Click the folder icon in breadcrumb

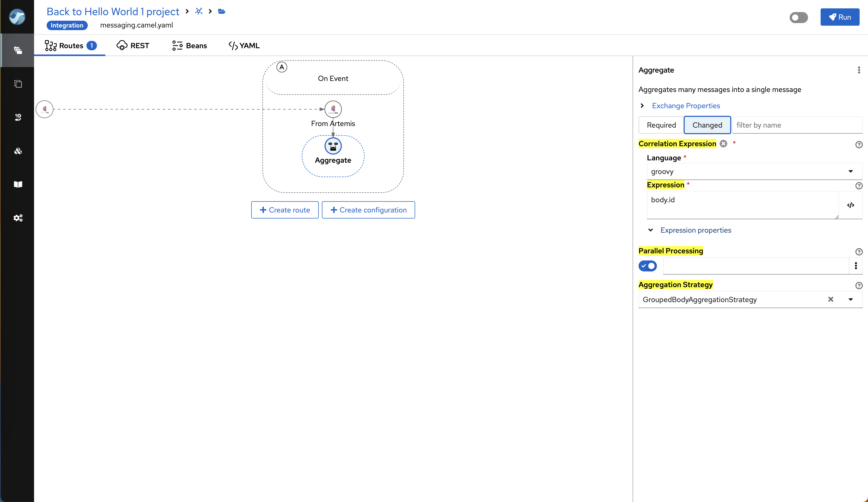coord(222,11)
